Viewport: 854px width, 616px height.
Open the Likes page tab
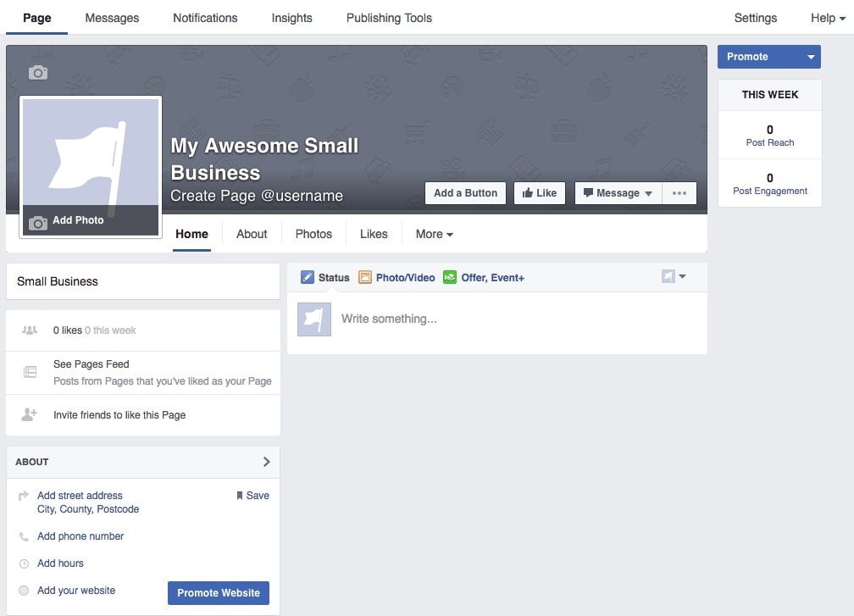[374, 234]
